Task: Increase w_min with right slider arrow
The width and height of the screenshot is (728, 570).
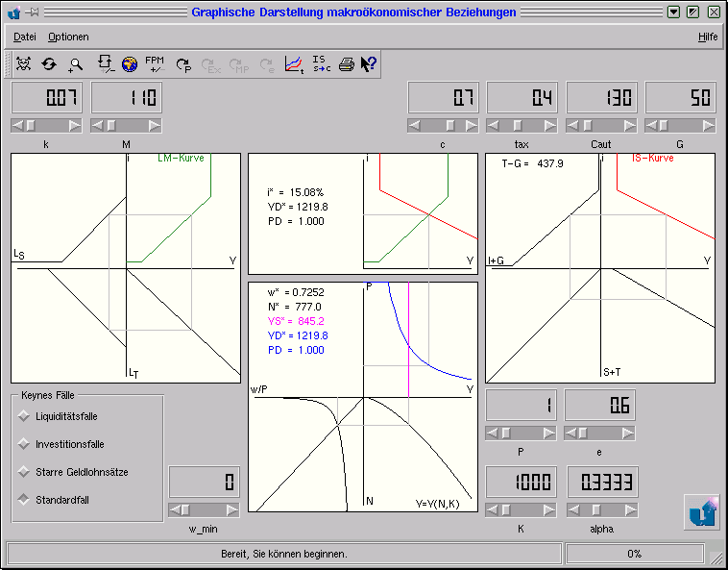Action: coord(232,510)
